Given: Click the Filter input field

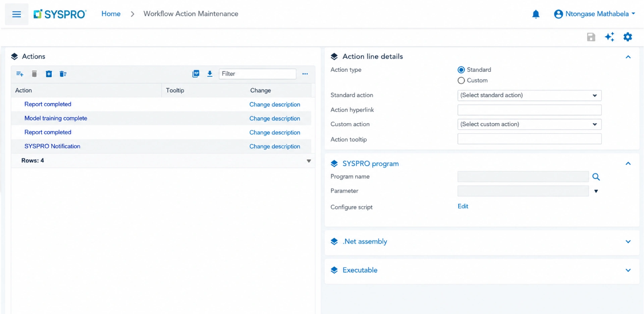Looking at the screenshot, I should [258, 74].
